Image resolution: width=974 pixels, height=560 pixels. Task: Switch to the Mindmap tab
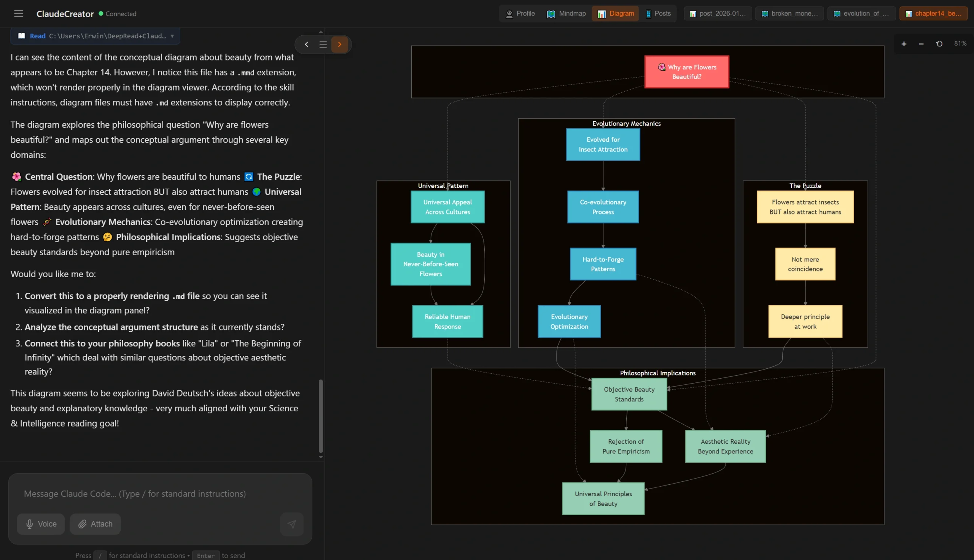[566, 13]
